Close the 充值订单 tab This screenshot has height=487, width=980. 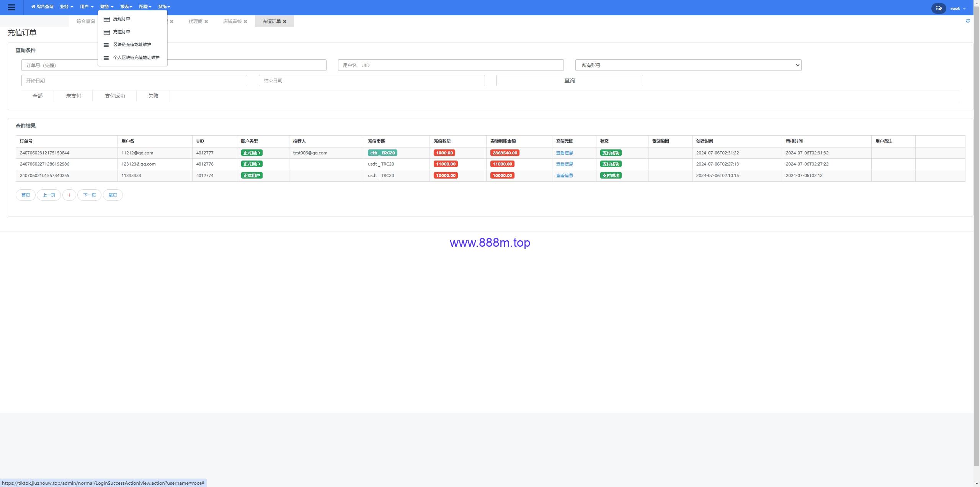pos(284,21)
